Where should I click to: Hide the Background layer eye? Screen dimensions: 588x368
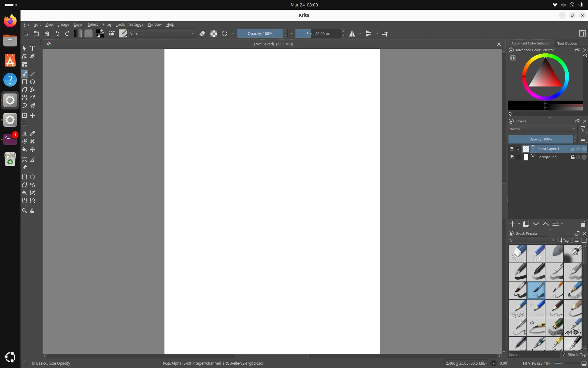point(512,157)
